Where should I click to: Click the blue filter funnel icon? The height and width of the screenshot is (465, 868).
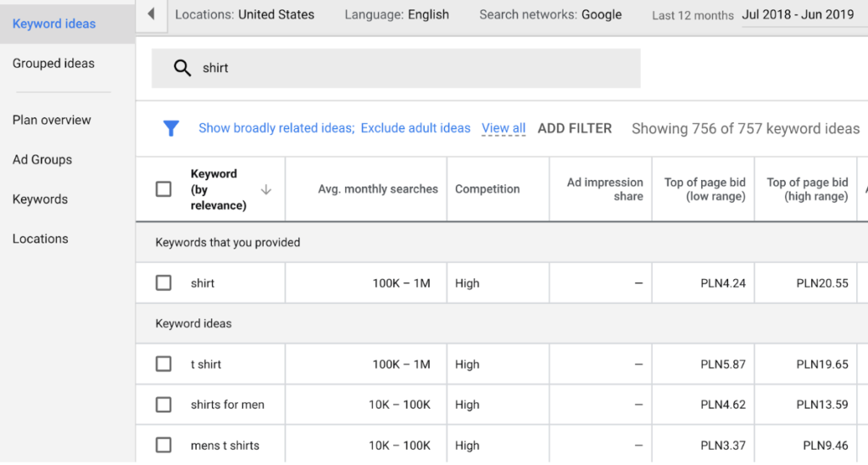[171, 128]
